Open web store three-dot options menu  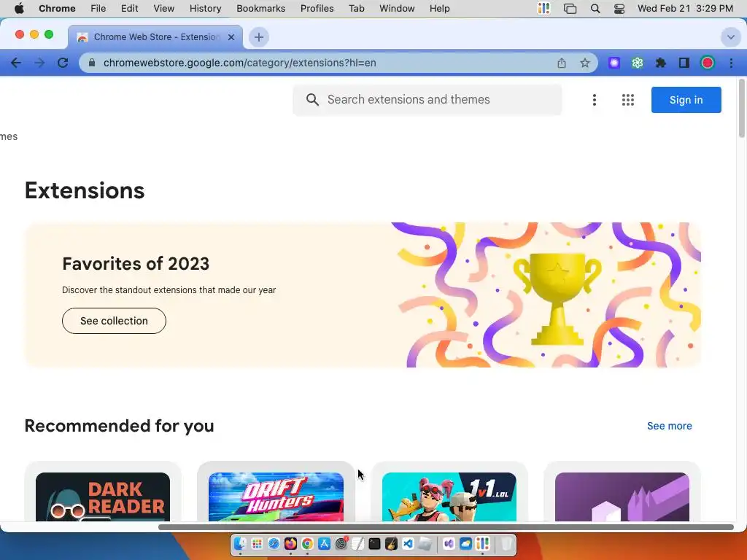click(594, 100)
